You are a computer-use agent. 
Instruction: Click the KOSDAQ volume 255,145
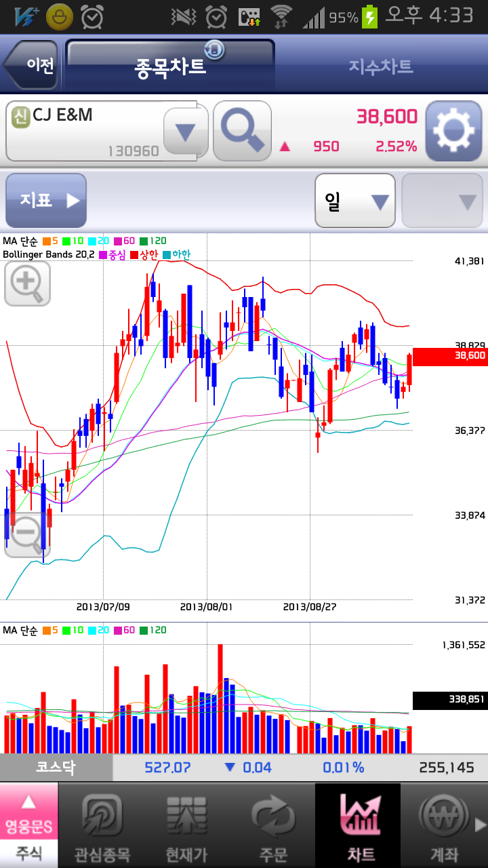(447, 768)
